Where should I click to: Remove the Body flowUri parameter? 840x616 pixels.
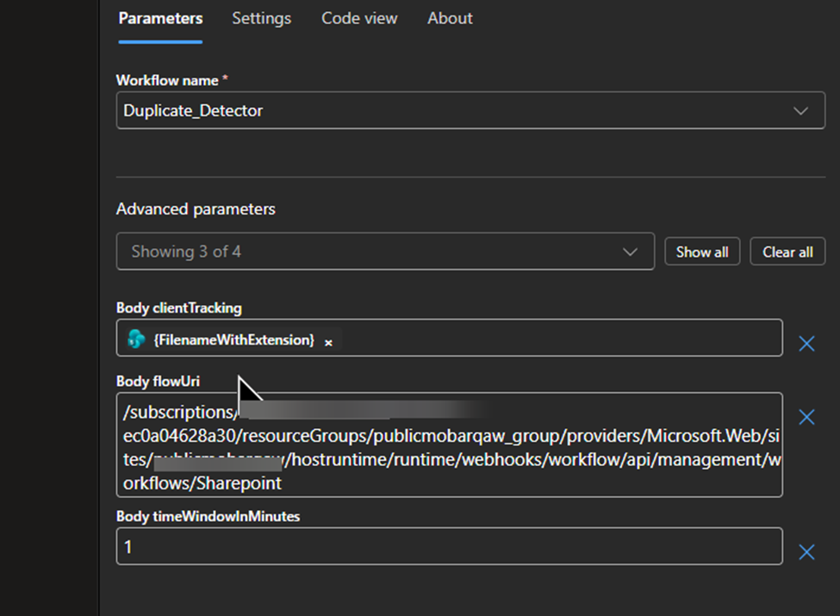pyautogui.click(x=806, y=417)
